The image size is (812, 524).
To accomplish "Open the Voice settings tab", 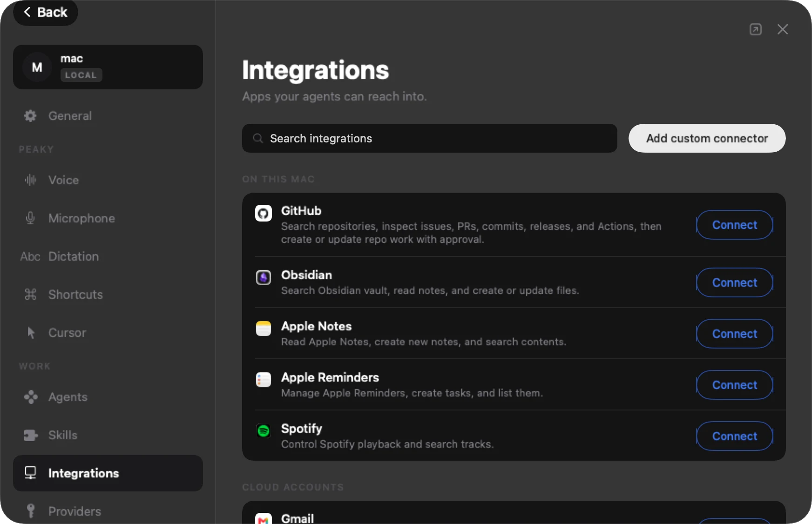I will click(108, 180).
